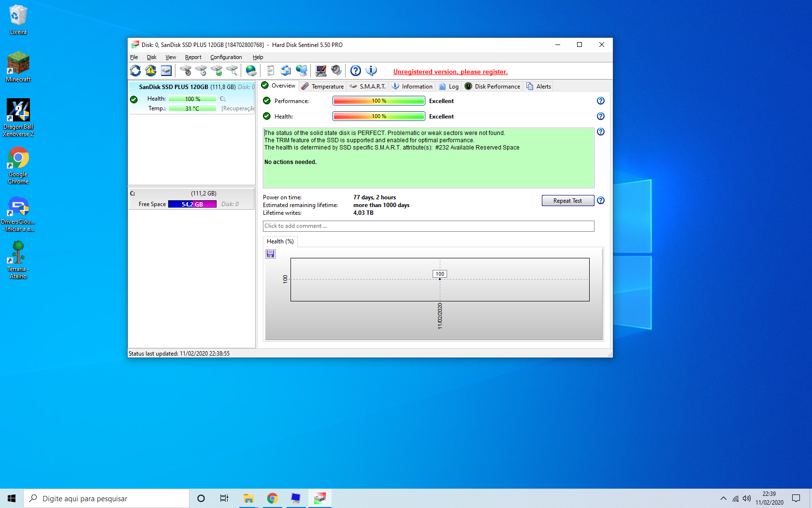Image resolution: width=812 pixels, height=508 pixels.
Task: Open the Configuration menu
Action: coord(226,57)
